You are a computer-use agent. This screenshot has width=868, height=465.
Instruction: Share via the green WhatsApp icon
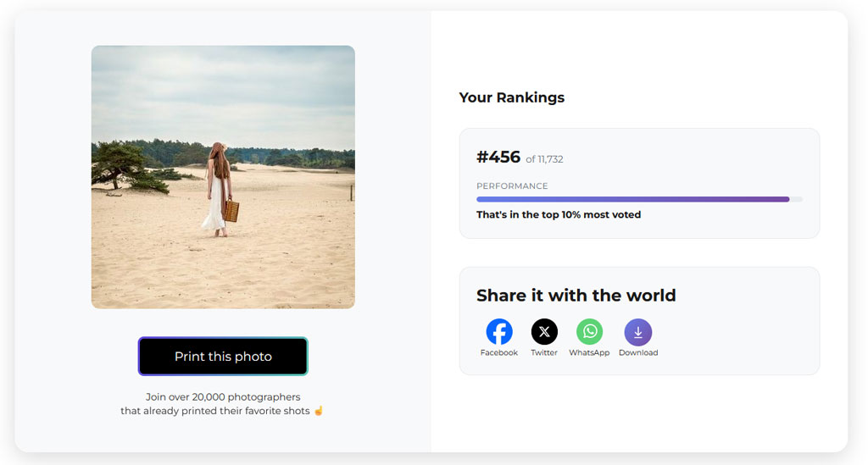click(x=590, y=331)
